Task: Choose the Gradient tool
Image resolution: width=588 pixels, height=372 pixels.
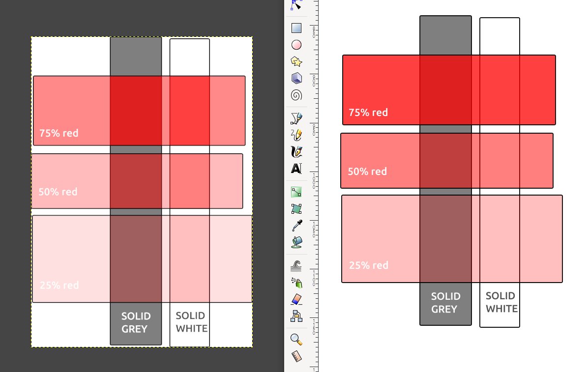Action: tap(296, 192)
